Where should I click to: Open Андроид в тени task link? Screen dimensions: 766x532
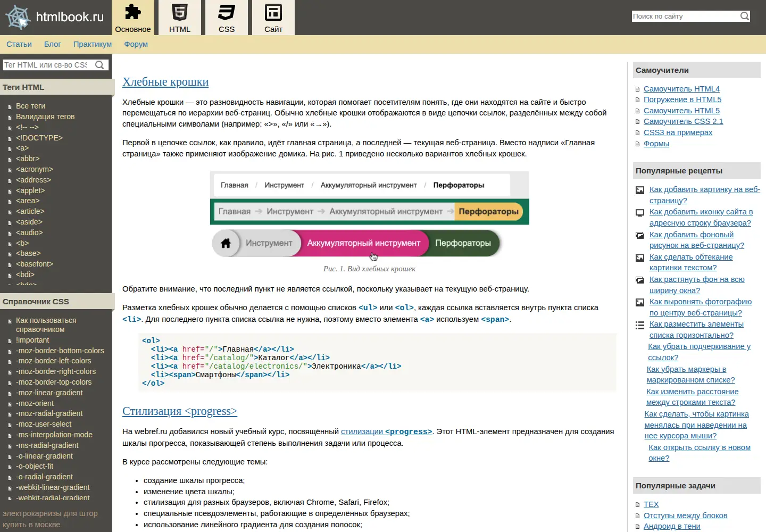point(672,526)
